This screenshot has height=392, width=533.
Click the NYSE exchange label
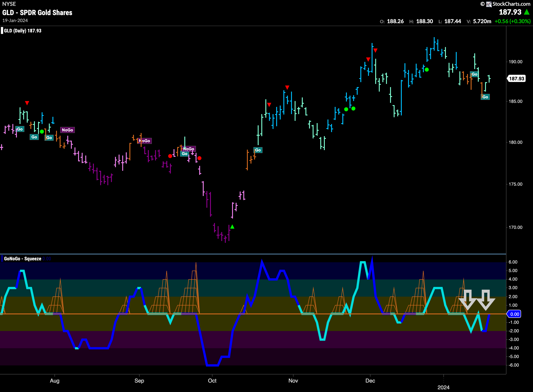[x=9, y=4]
